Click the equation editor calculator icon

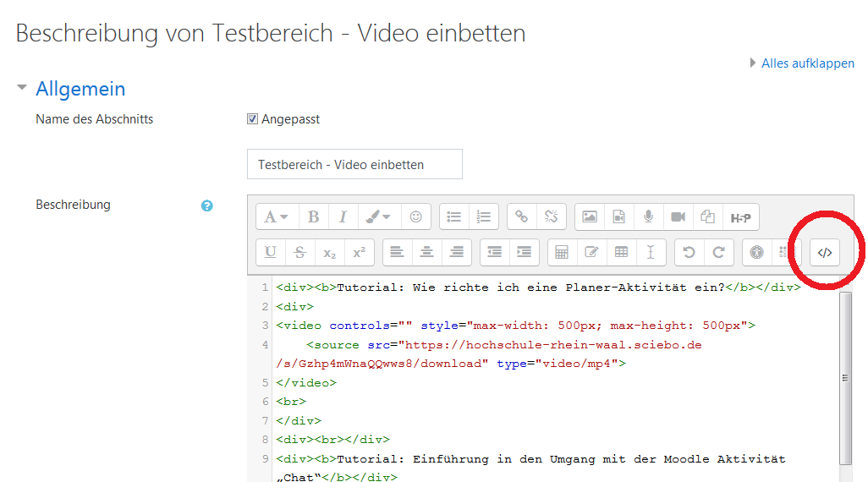(562, 252)
